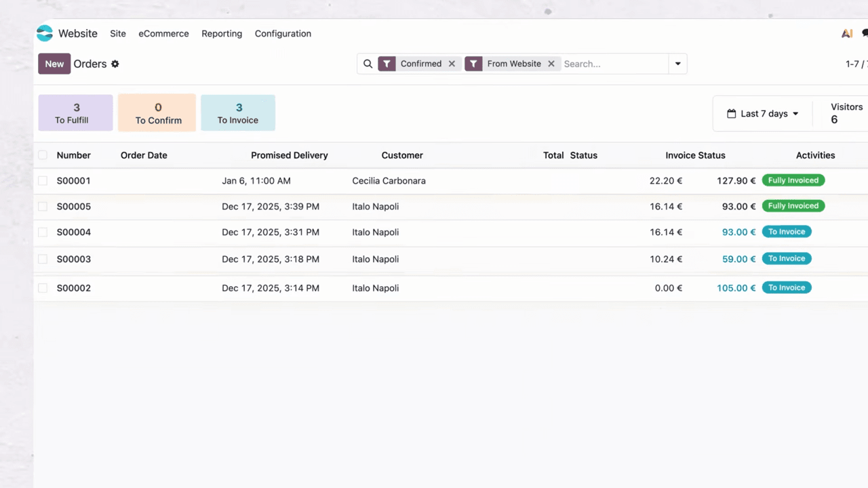Tick the select-all orders checkbox
The width and height of the screenshot is (868, 488).
click(x=43, y=155)
